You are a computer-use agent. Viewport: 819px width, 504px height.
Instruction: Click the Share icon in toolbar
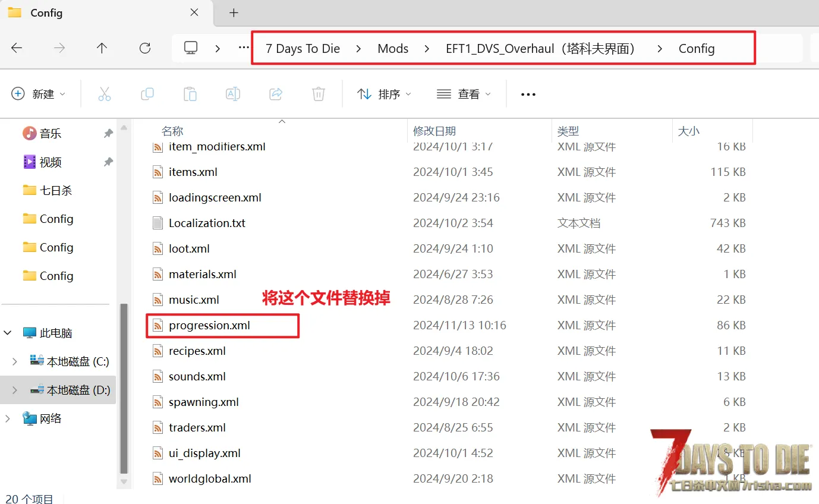276,94
